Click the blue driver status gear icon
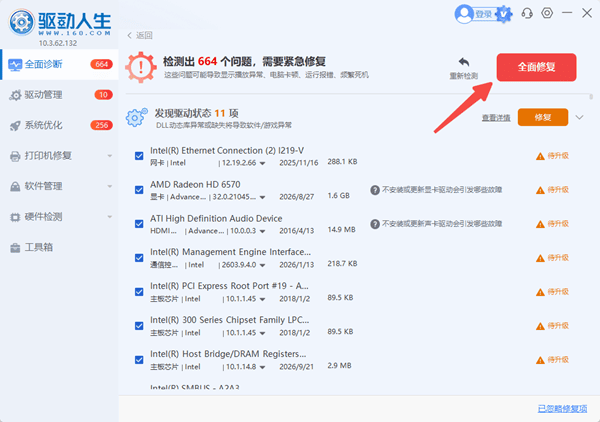This screenshot has width=600, height=422. [136, 117]
